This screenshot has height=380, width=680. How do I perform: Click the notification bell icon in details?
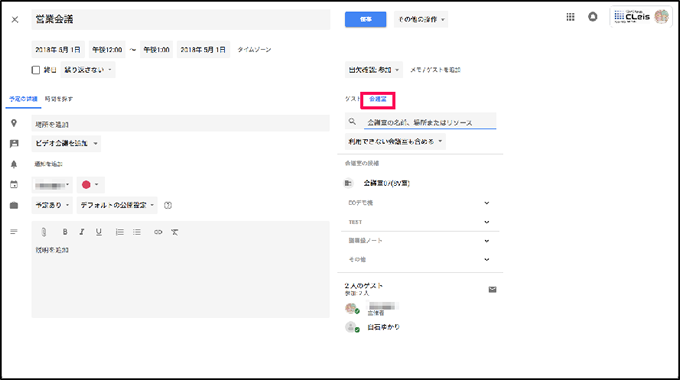click(14, 164)
